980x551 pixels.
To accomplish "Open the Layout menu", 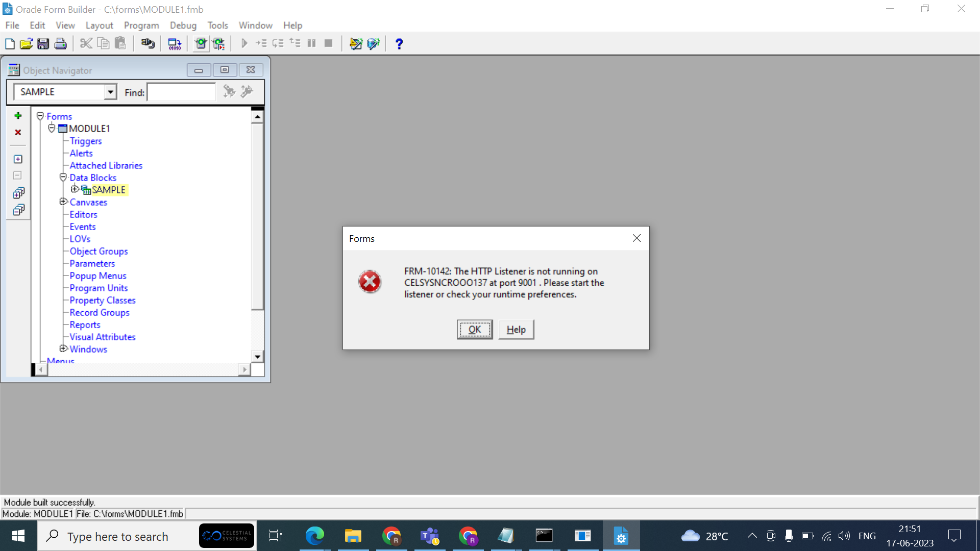I will [x=99, y=26].
